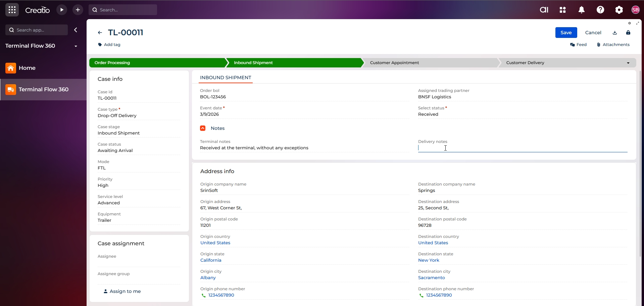Click the plus quick-add icon
644x306 pixels.
[x=78, y=10]
